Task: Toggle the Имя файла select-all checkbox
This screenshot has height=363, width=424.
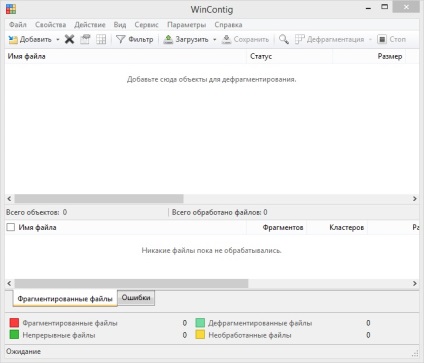Action: (11, 227)
